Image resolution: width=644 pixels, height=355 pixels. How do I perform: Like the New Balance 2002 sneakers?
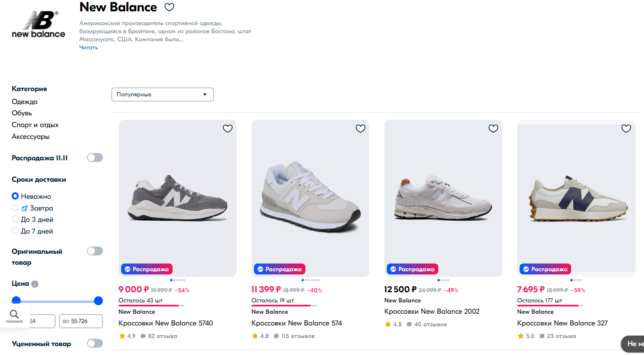(x=493, y=129)
